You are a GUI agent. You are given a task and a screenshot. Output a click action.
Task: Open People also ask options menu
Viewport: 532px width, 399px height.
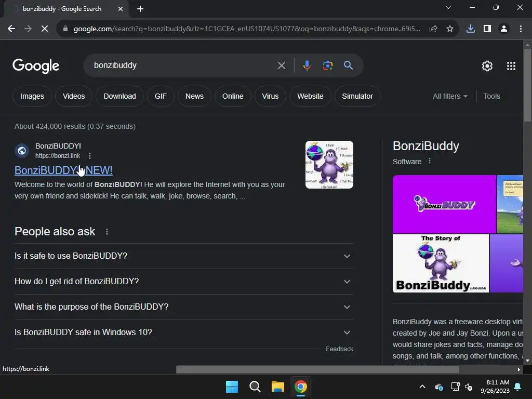107,232
